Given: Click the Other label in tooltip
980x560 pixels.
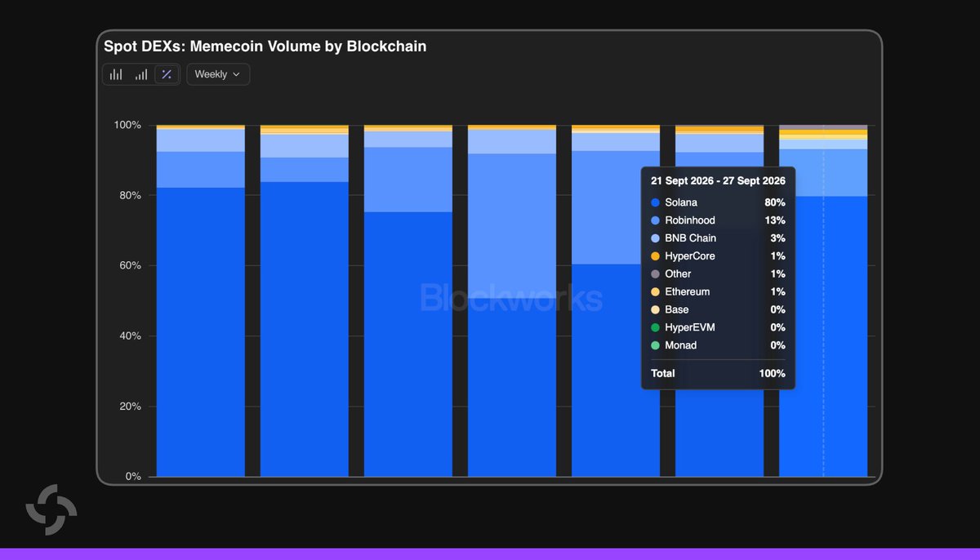Looking at the screenshot, I should pos(678,274).
